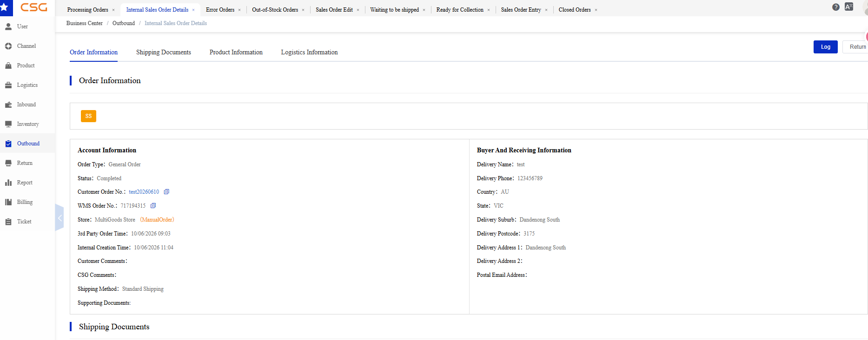Switch to the Waiting to be shipped tab
Screen dimensions: 868x340
(x=395, y=10)
